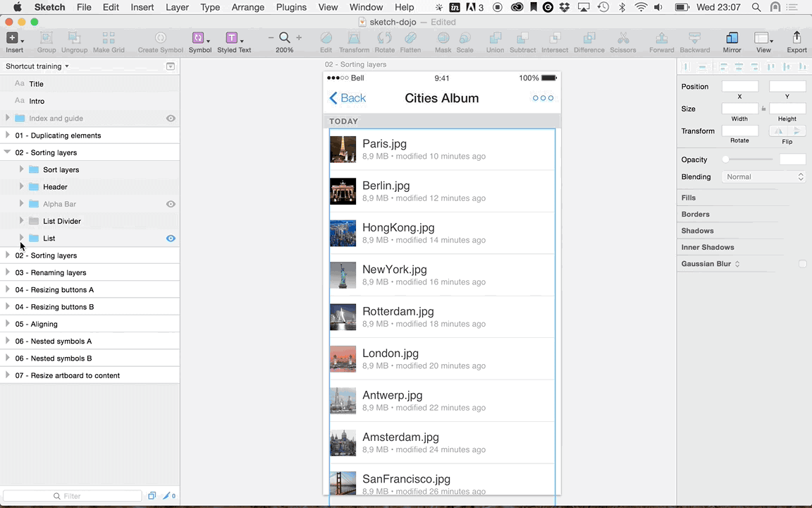Screen dimensions: 812x508
Task: Click the Create Symbol toolbar icon
Action: coord(161,40)
